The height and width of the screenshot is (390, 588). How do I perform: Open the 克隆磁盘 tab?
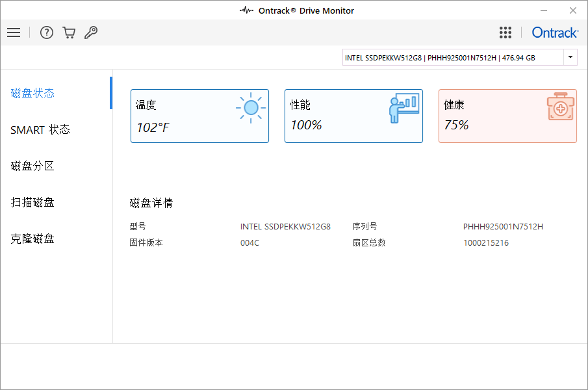pos(32,239)
